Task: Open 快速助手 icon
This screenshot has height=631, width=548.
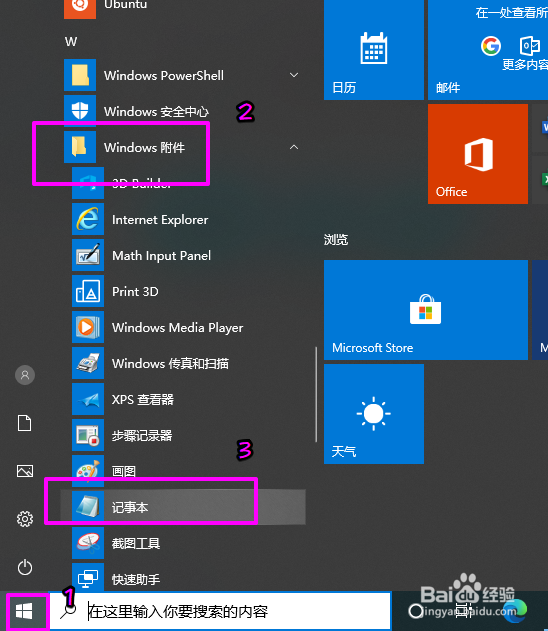Action: pos(88,578)
